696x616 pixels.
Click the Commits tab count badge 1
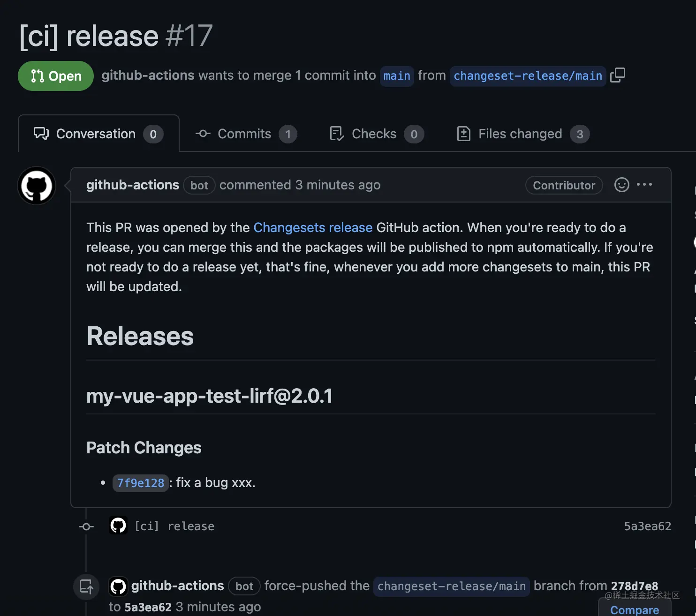pos(288,135)
